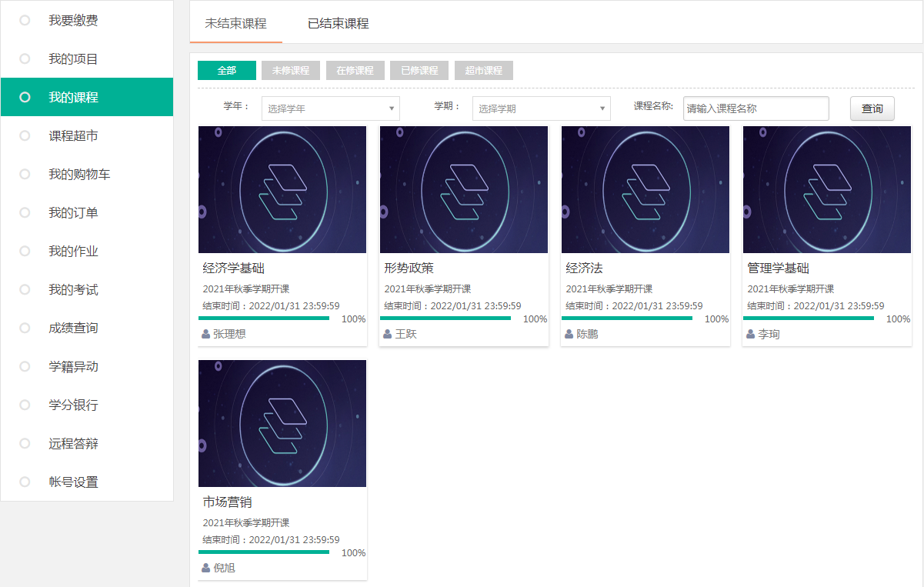
Task: Click the circle icon beside 学分银行
Action: pyautogui.click(x=25, y=405)
